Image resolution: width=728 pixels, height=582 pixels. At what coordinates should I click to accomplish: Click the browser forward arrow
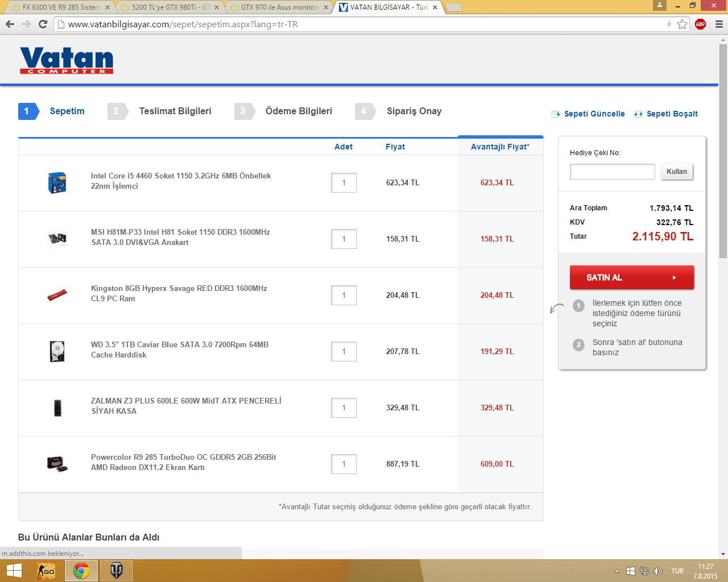pyautogui.click(x=26, y=24)
